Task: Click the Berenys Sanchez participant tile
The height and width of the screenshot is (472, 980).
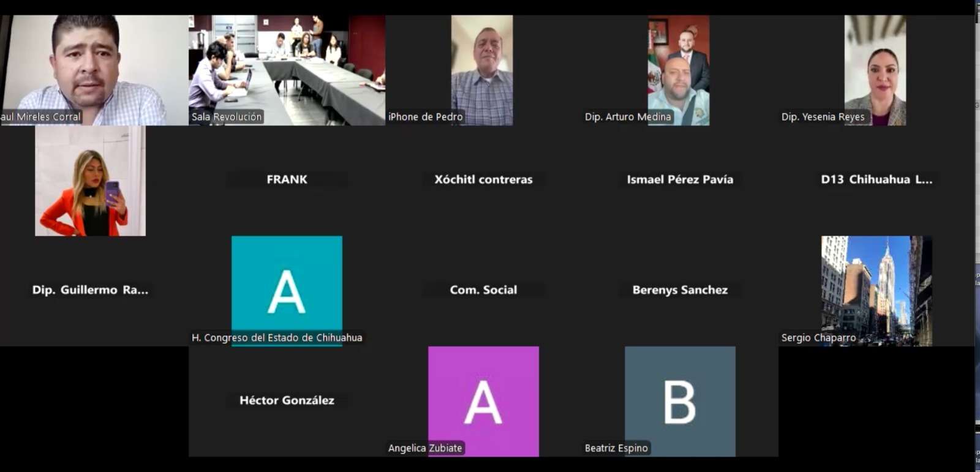Action: (680, 290)
